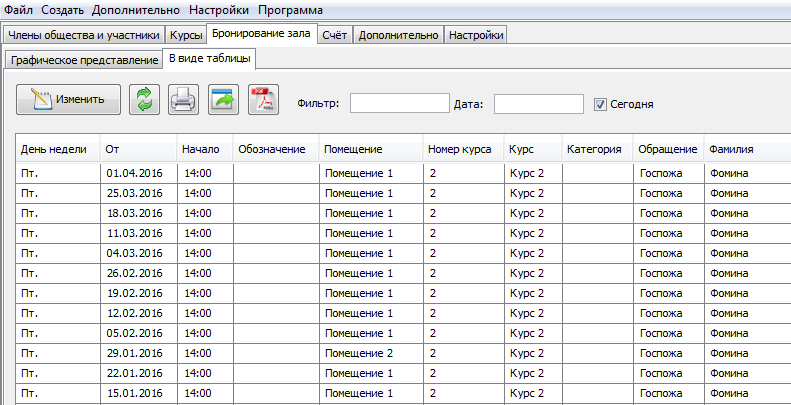Select the date cell 26.02.2016

[139, 273]
